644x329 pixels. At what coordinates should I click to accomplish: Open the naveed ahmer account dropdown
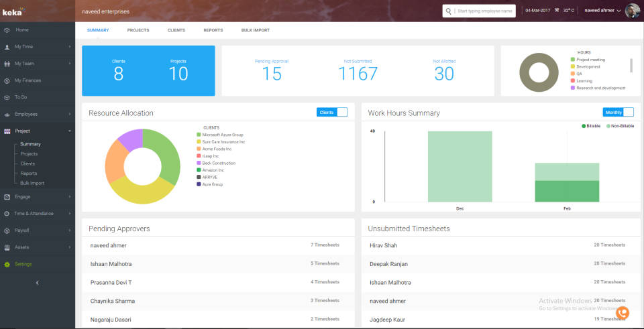(x=602, y=11)
